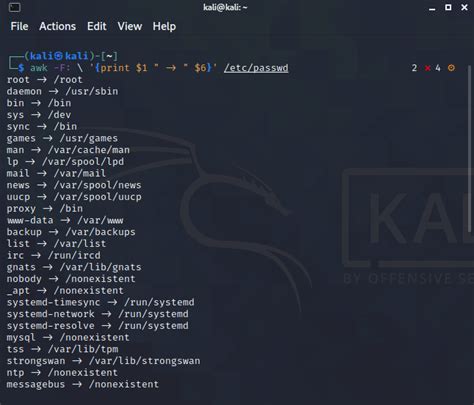Click the /etc/passwd path in command
Viewport: 474px width, 405px height.
[256, 68]
